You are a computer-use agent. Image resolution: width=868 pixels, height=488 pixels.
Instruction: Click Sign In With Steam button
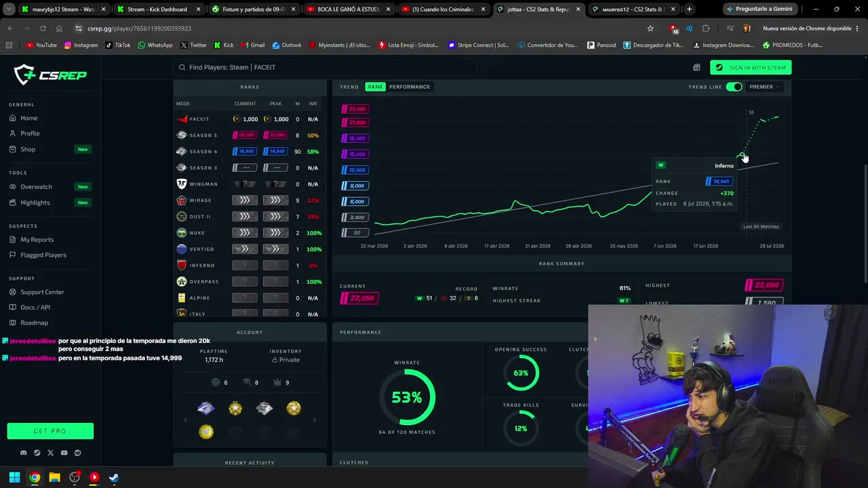751,68
